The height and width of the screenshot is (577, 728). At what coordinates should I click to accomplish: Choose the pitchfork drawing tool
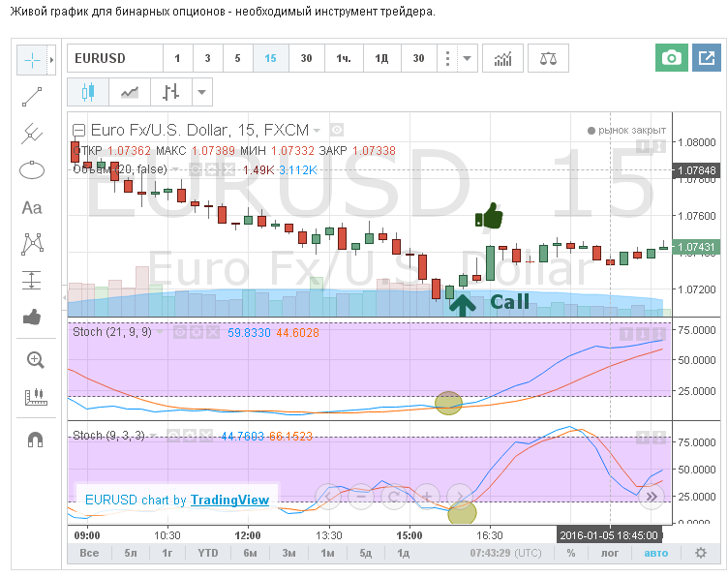click(32, 134)
